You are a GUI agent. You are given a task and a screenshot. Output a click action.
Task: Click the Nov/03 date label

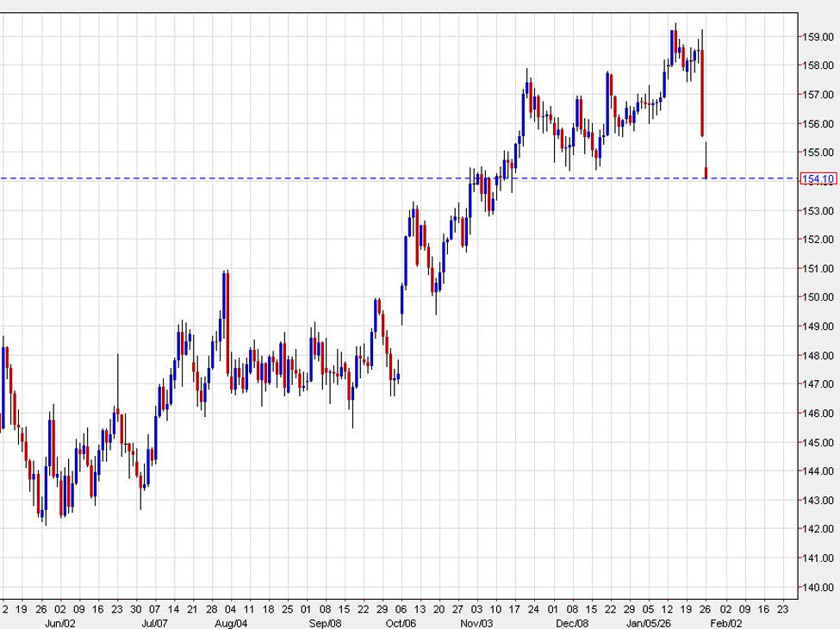point(476,621)
